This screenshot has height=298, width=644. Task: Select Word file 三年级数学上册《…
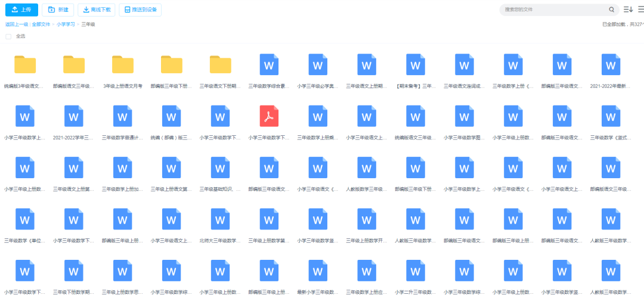click(513, 64)
